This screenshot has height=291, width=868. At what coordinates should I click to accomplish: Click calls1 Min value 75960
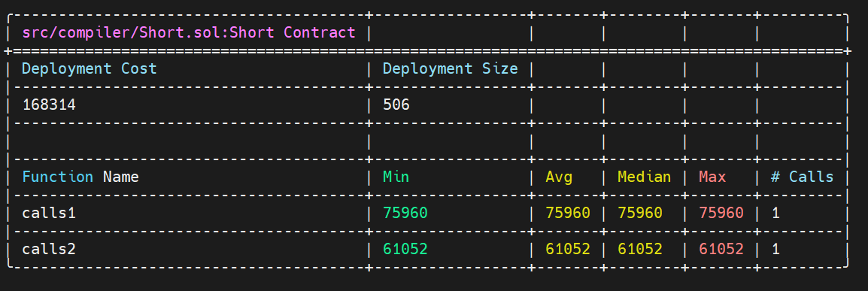coord(405,213)
